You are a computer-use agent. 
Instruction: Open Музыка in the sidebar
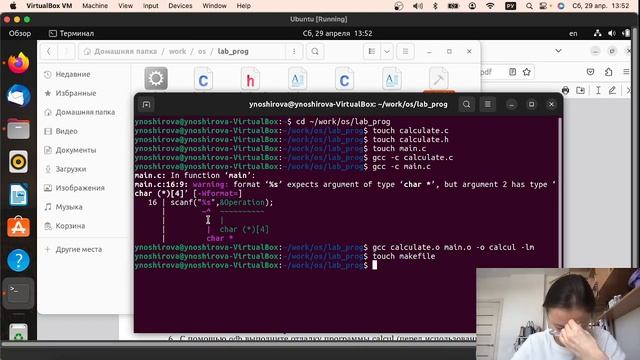[85, 207]
